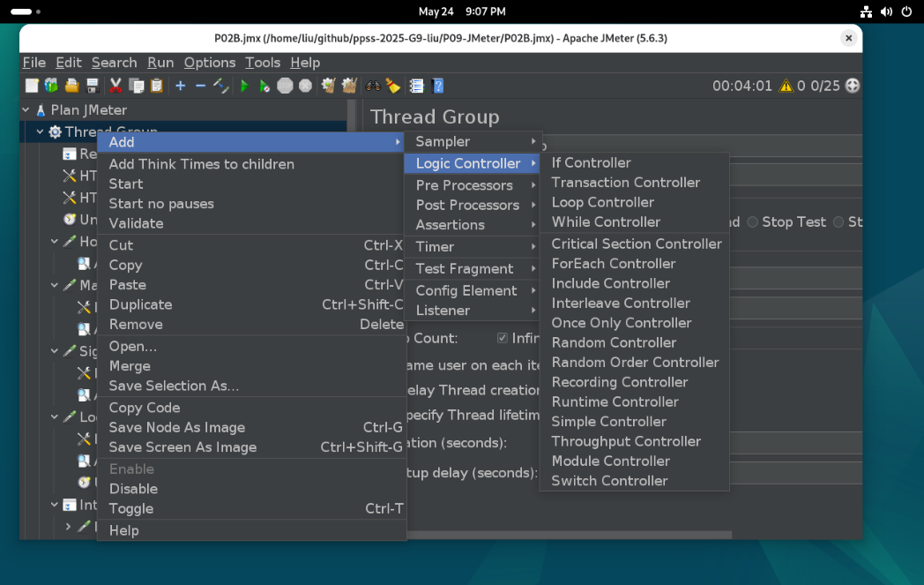Add a Simple Controller
Viewport: 924px width, 585px height.
635,422
